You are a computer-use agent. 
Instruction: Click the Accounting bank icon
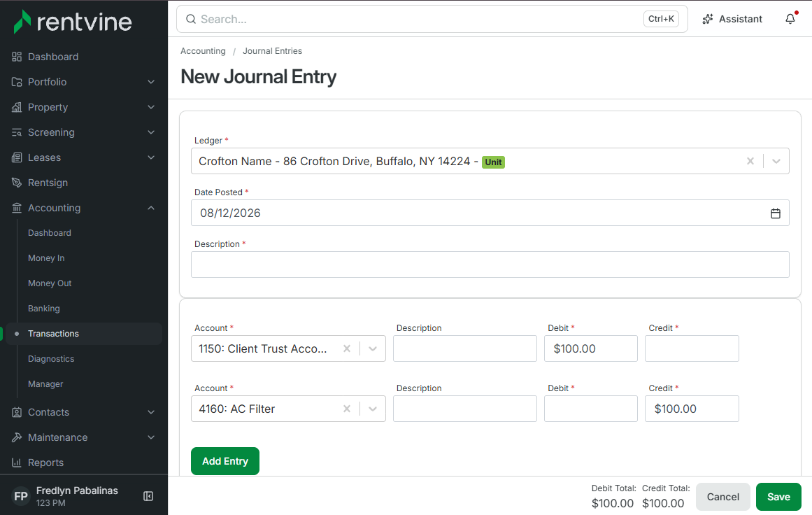tap(17, 208)
